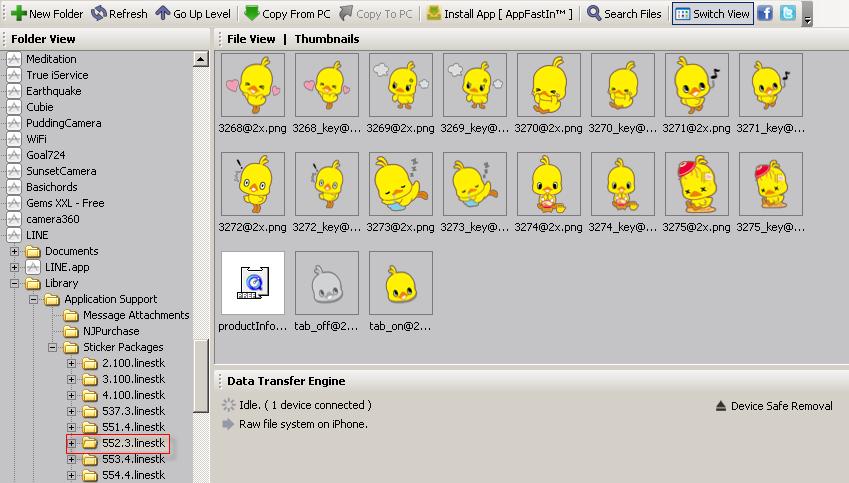The image size is (849, 483).
Task: Expand the 537.3.linestk folder
Action: (71, 411)
